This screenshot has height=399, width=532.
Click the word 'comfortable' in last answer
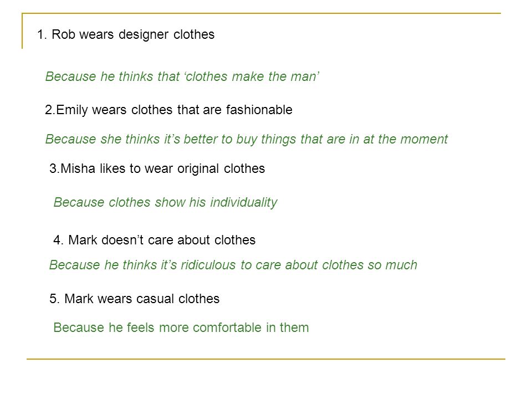pyautogui.click(x=227, y=328)
